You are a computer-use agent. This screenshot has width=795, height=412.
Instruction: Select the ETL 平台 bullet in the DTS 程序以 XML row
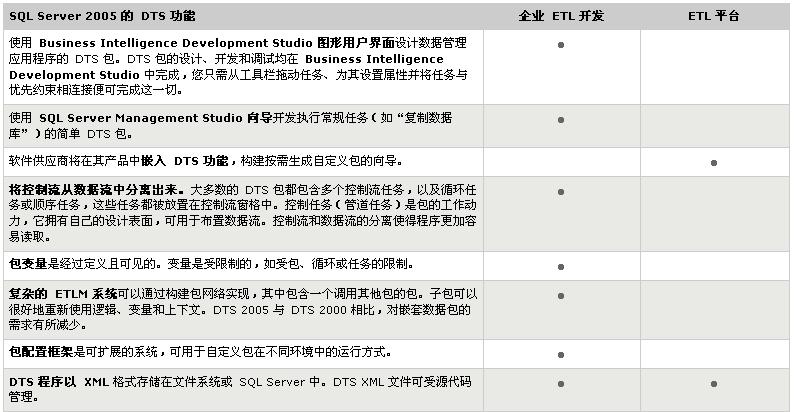(x=714, y=384)
